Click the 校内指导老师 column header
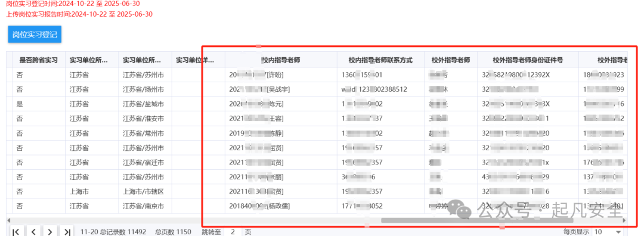644x236 pixels. pos(281,60)
